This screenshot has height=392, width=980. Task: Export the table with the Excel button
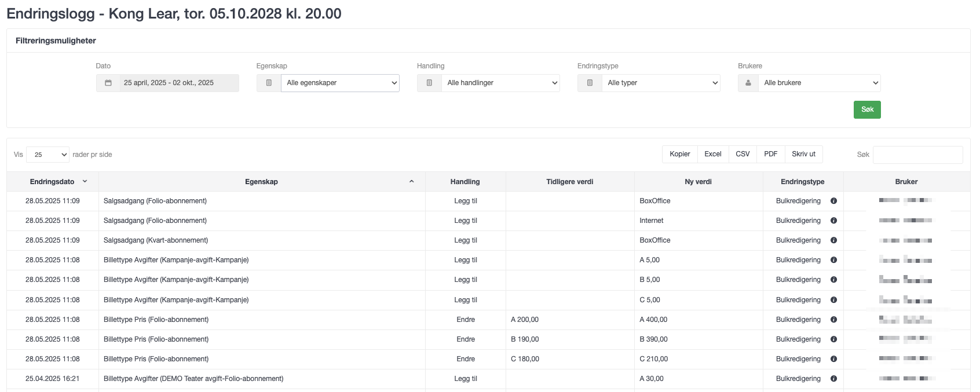click(x=713, y=154)
